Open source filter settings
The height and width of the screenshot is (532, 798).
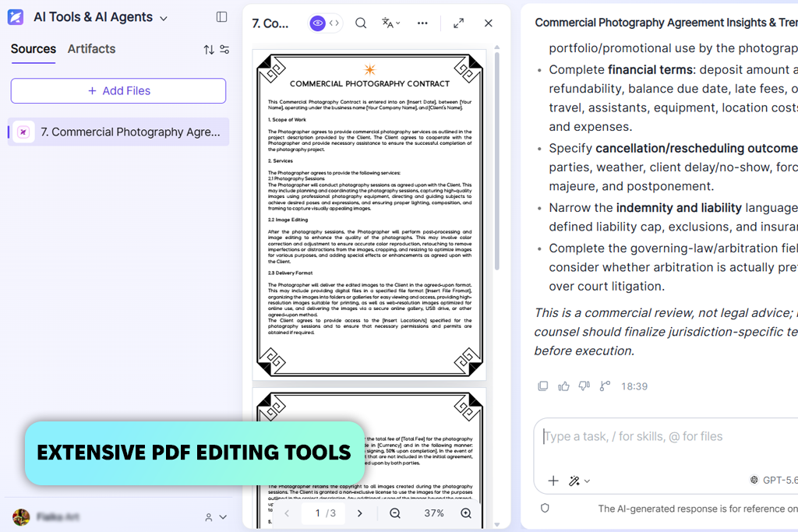click(224, 49)
